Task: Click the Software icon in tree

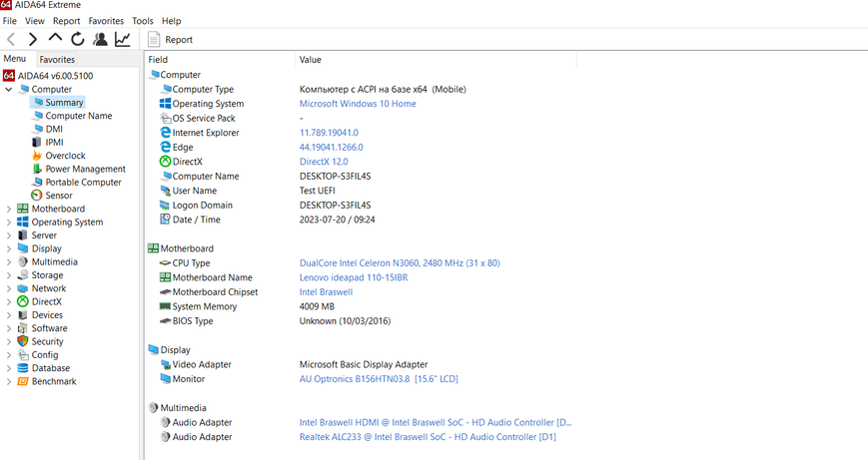Action: coord(23,328)
